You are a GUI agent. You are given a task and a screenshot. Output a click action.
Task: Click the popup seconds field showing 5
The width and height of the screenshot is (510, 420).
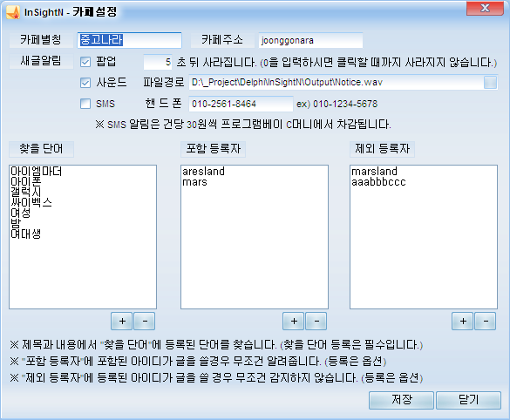click(158, 62)
